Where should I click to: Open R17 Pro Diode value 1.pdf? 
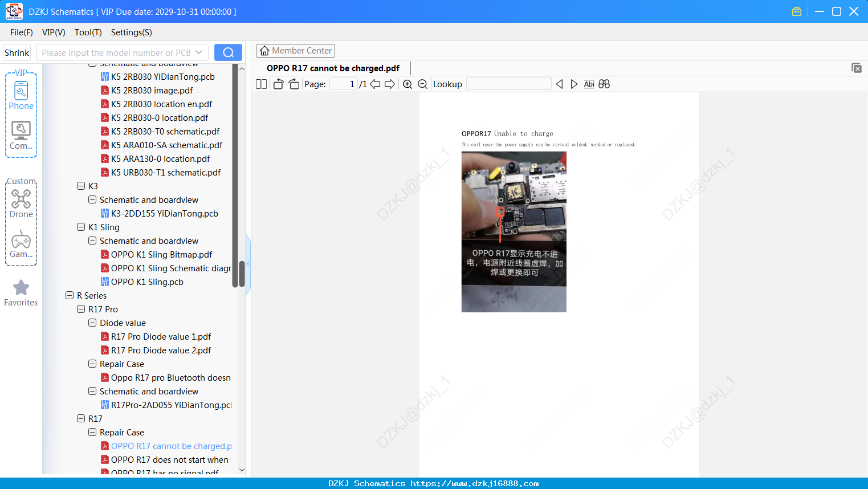pyautogui.click(x=161, y=336)
